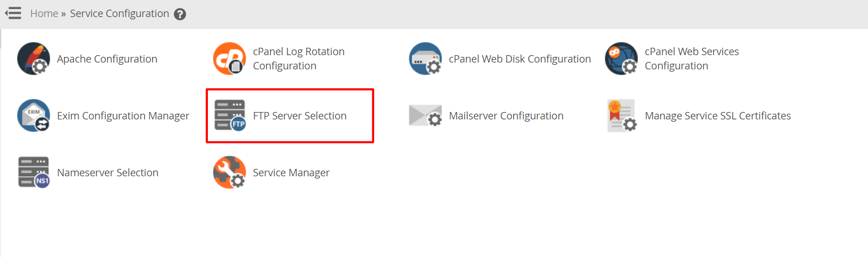Open Manage Service SSL Certificates link
The image size is (868, 257).
pos(718,116)
